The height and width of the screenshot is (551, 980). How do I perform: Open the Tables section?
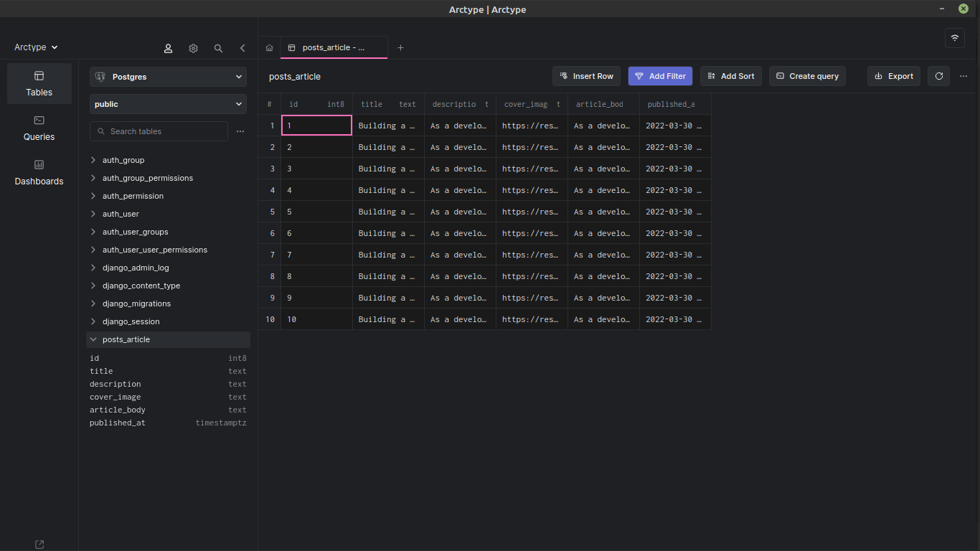[x=39, y=83]
